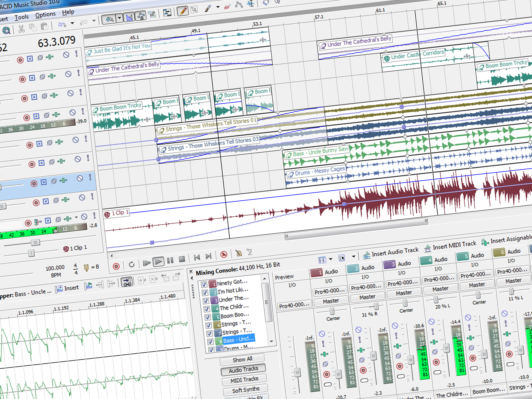Uncheck The Childr… track checkbox
The width and height of the screenshot is (532, 399).
(207, 309)
